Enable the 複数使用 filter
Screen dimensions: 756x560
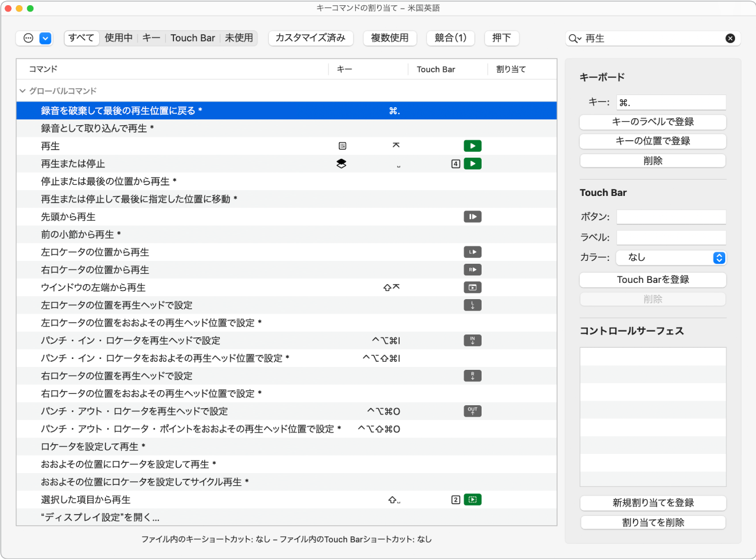coord(389,38)
